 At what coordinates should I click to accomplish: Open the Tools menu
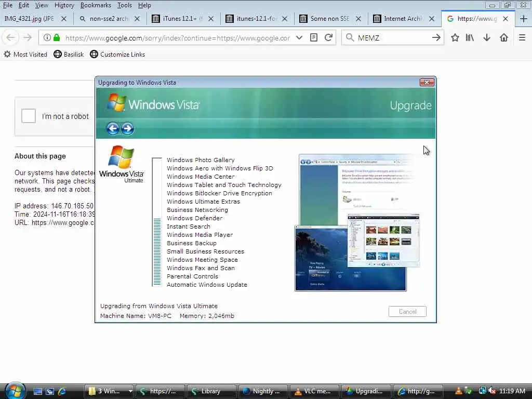[125, 5]
